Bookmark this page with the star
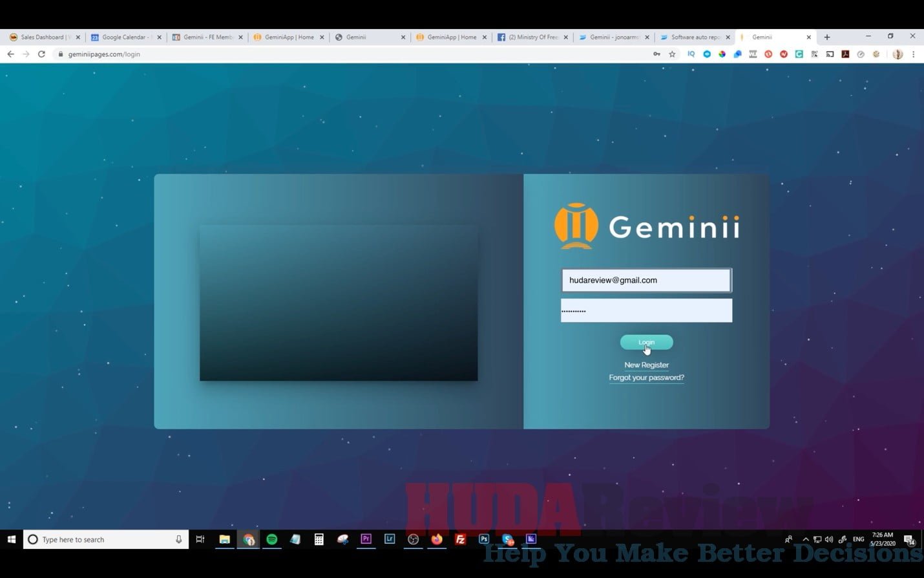 [x=672, y=54]
